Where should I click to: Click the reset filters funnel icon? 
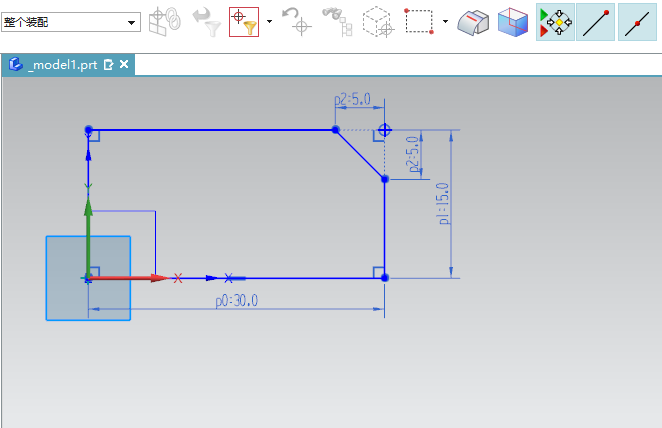point(206,22)
